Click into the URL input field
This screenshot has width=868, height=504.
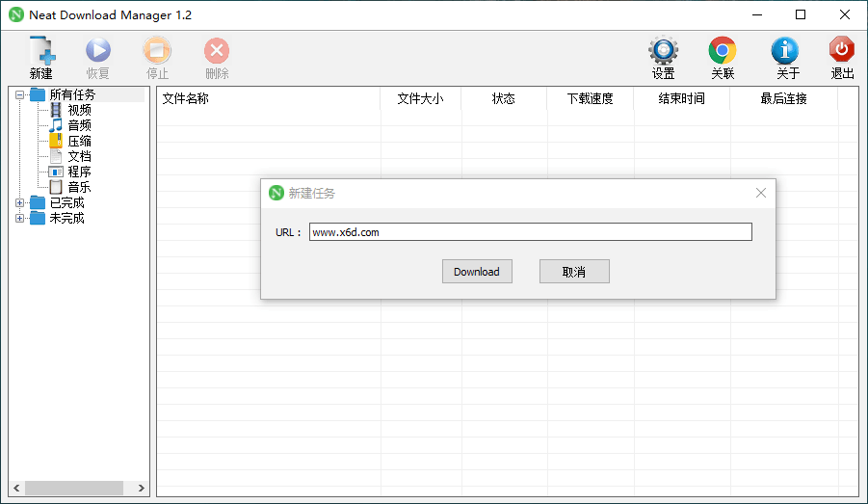(x=530, y=232)
